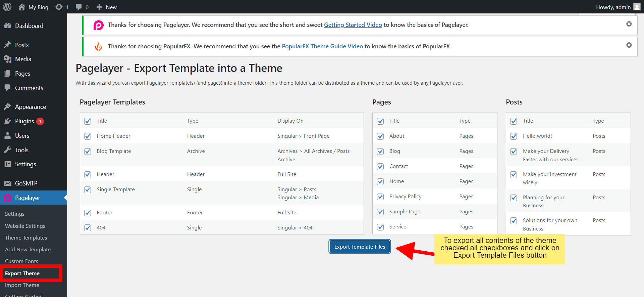Click the Settings sliders icon
Screen dimensions: 644x297
(x=7, y=164)
